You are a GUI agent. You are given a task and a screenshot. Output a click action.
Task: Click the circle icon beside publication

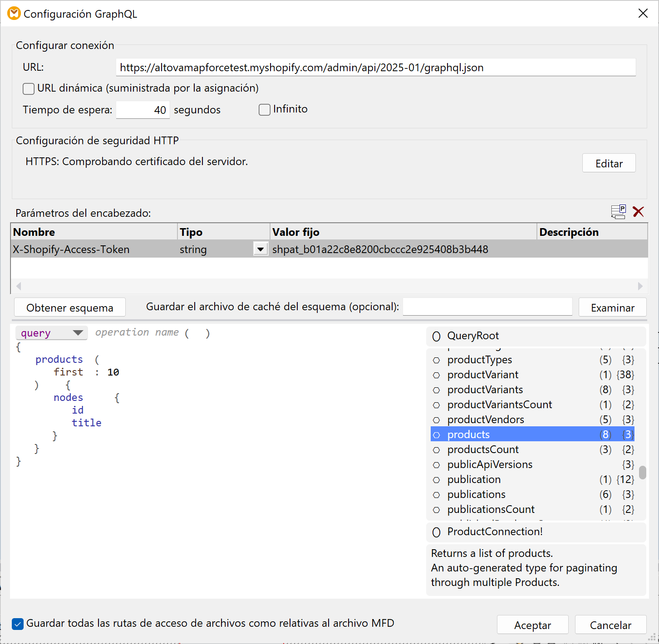pos(436,480)
